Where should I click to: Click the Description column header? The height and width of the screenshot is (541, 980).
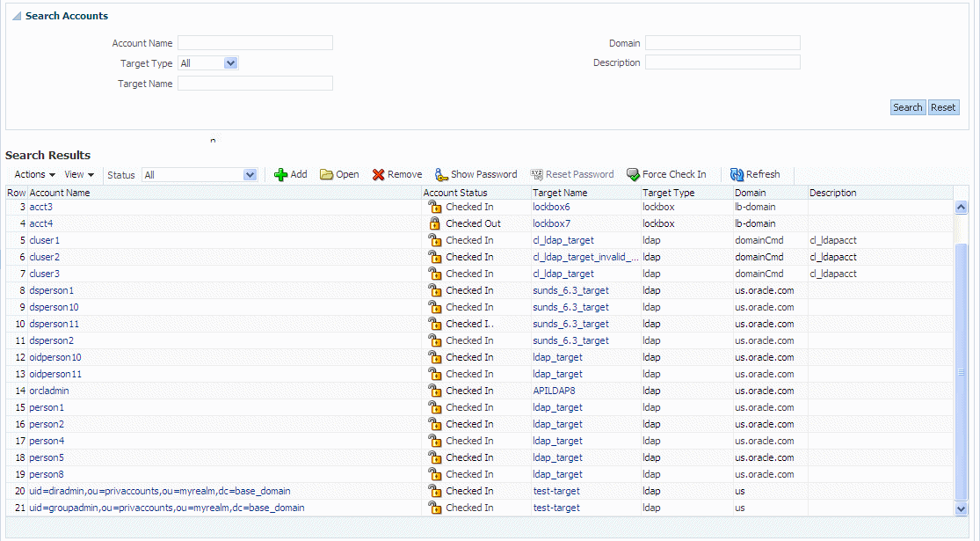[832, 193]
